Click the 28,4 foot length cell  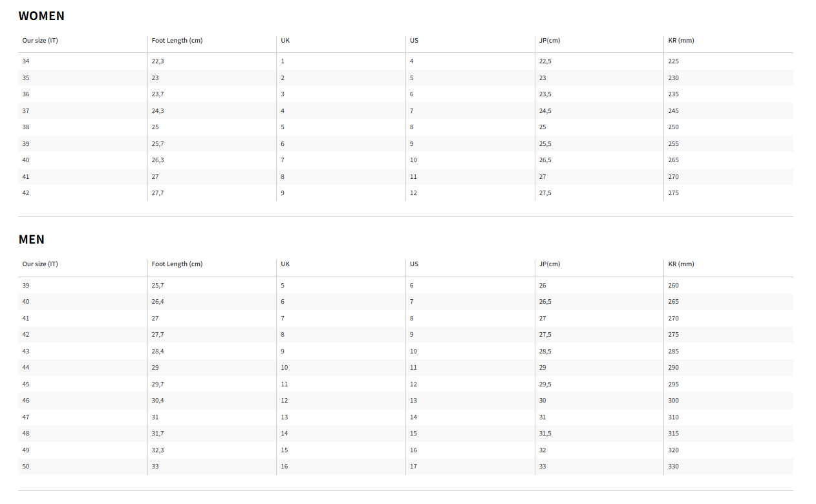coord(158,352)
